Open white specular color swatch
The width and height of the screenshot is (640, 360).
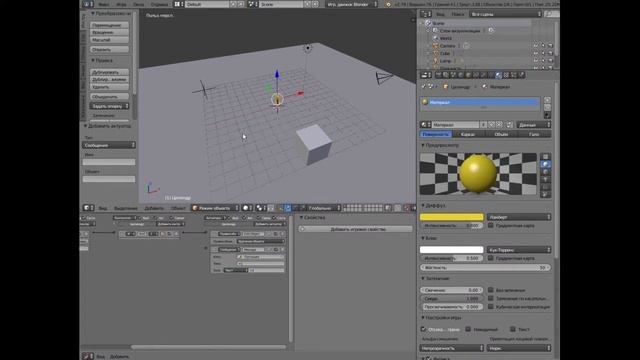click(451, 249)
